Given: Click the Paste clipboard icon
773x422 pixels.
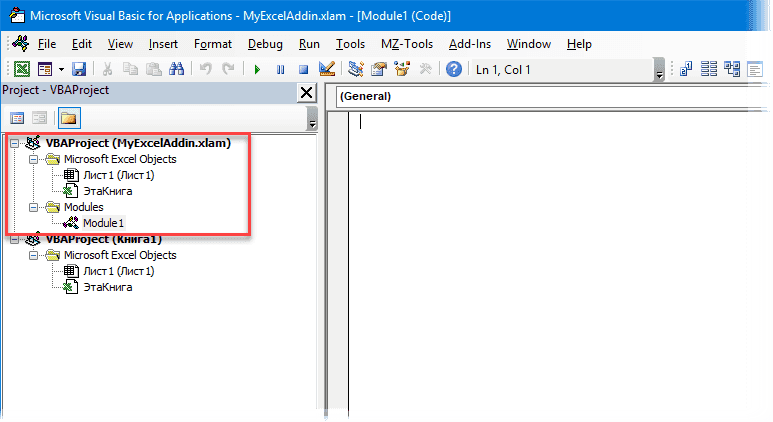Looking at the screenshot, I should click(154, 69).
